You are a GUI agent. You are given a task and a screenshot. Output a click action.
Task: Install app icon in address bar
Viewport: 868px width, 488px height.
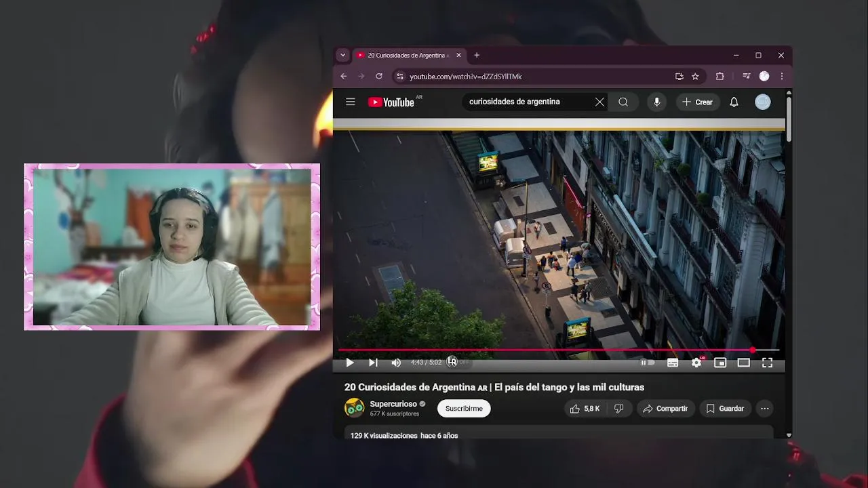click(679, 77)
